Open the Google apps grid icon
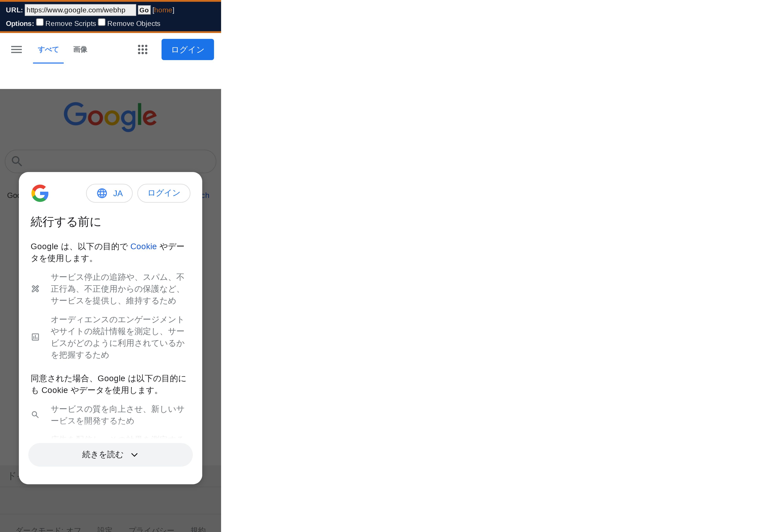The image size is (757, 532). point(142,49)
